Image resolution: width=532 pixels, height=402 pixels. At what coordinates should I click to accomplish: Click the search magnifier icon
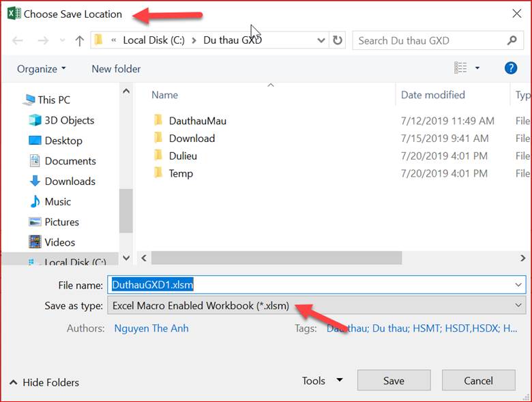tap(512, 41)
